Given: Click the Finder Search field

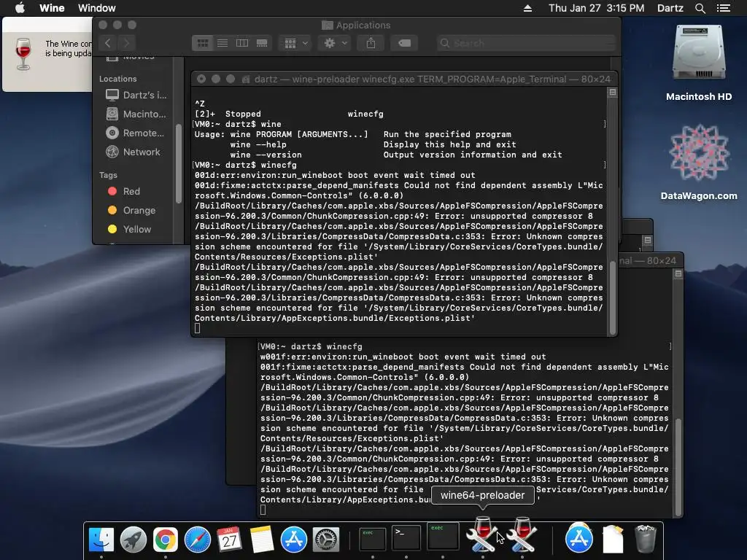Looking at the screenshot, I should tap(527, 43).
